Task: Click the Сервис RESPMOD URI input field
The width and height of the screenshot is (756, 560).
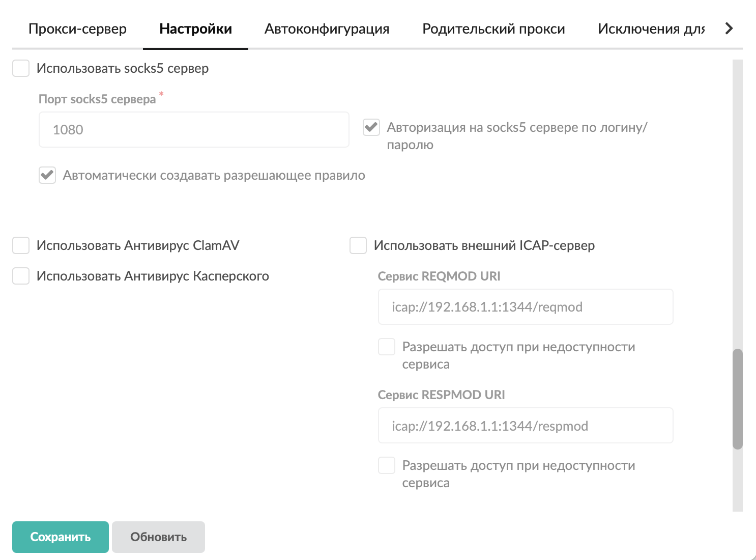Action: point(526,426)
